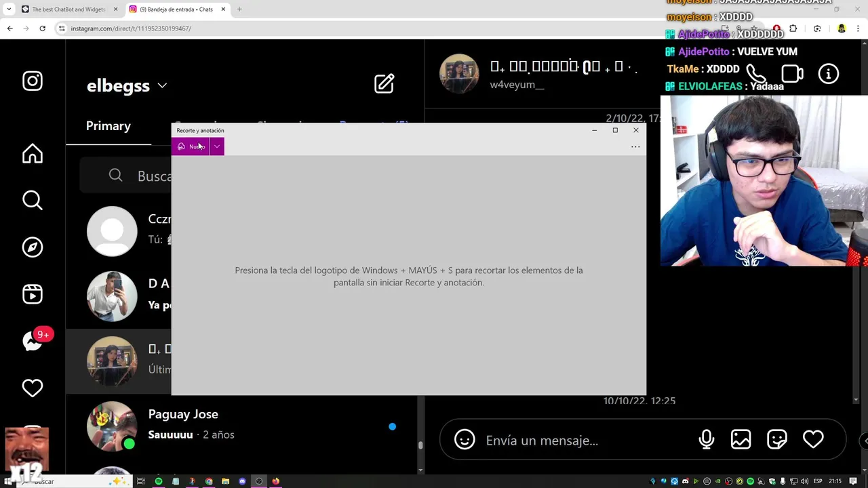The width and height of the screenshot is (868, 488).
Task: Open conversation info icon
Action: click(828, 74)
